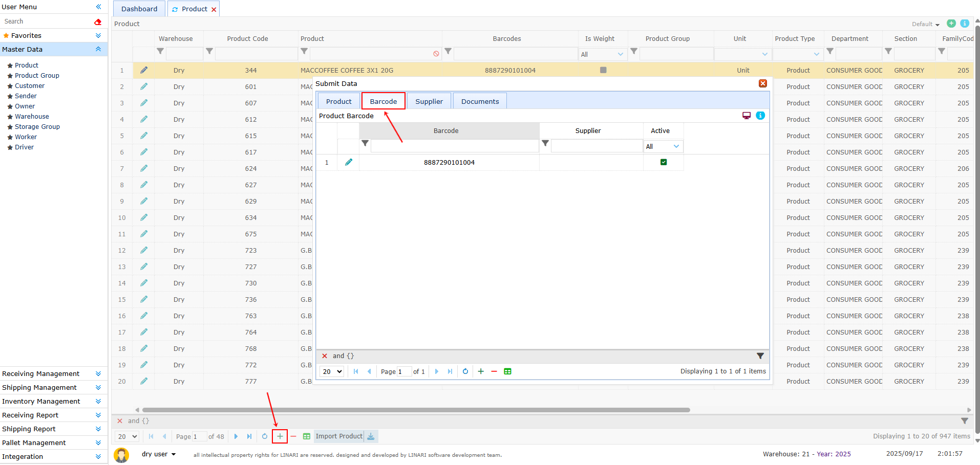
Task: Open the Active filter dropdown in barcode grid
Action: tap(663, 146)
